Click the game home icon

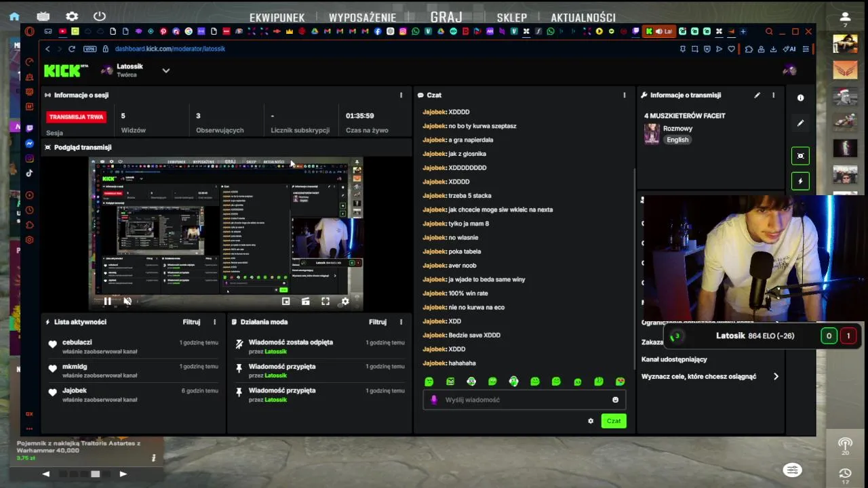pyautogui.click(x=14, y=16)
